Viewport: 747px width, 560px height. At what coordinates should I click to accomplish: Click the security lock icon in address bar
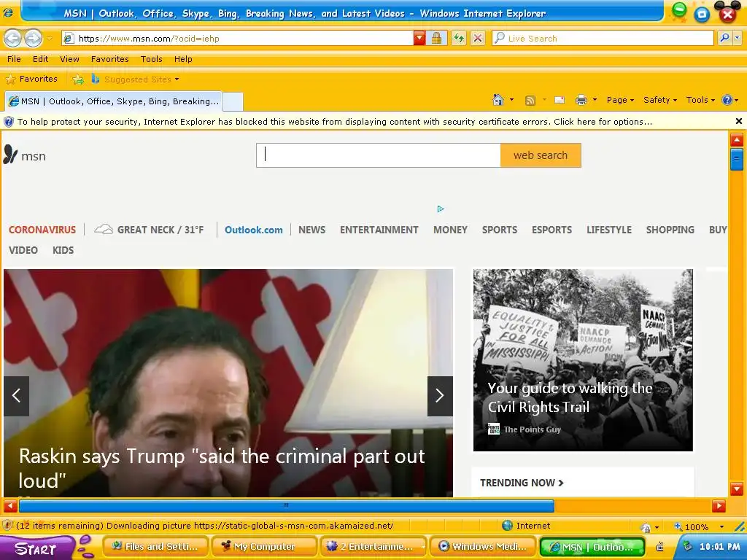pyautogui.click(x=436, y=39)
